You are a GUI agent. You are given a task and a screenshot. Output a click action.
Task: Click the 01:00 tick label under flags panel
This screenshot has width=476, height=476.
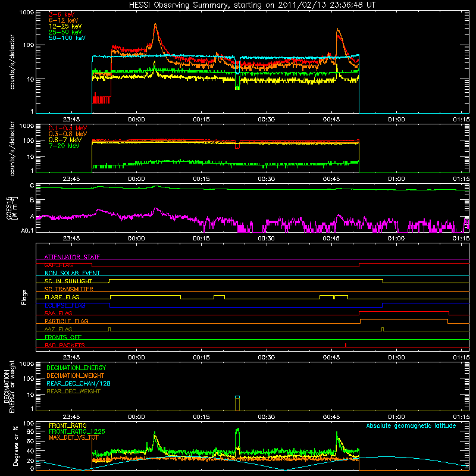(396, 358)
